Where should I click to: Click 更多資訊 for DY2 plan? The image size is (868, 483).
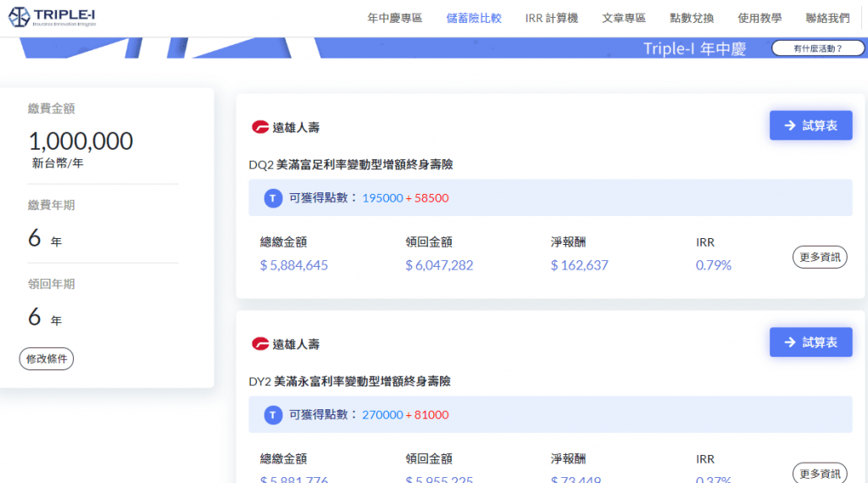(820, 474)
